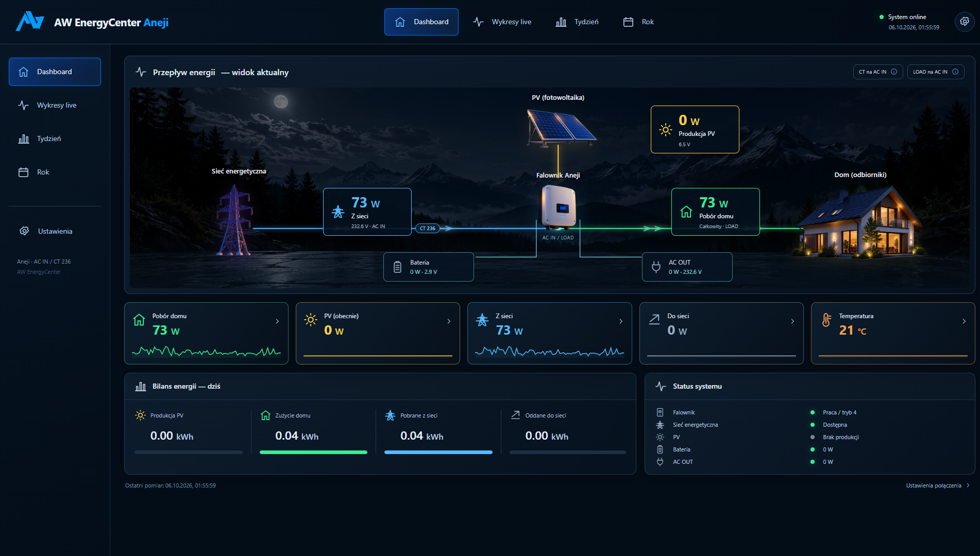Click thermometer icon on Temperatura card
The image size is (980, 556).
pos(826,320)
